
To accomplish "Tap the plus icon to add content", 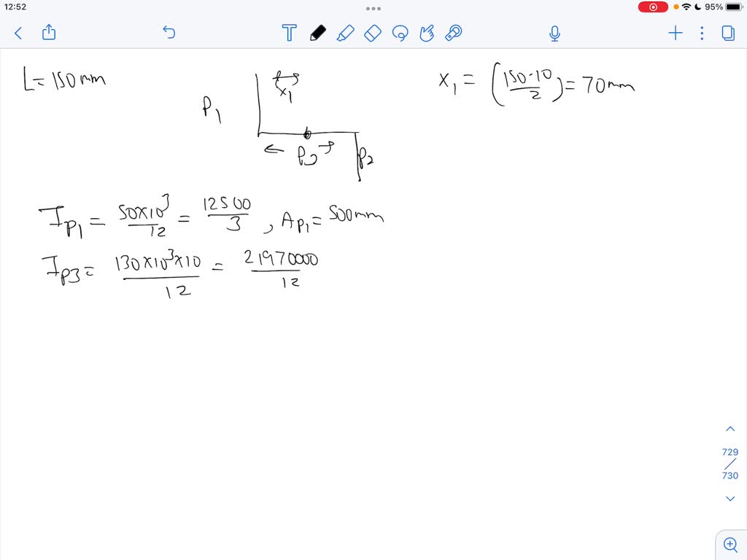I will 675,33.
